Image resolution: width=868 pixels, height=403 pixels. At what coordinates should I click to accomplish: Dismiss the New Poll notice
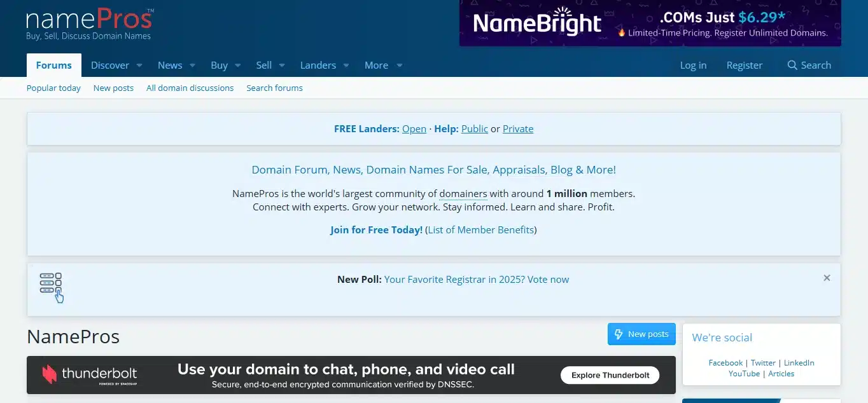[x=827, y=278]
